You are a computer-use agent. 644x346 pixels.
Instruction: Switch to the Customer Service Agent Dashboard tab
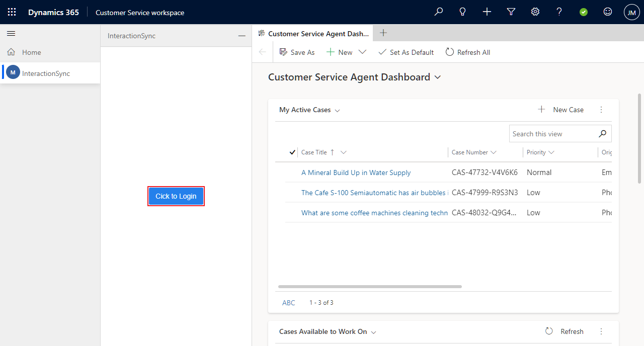[x=312, y=33]
